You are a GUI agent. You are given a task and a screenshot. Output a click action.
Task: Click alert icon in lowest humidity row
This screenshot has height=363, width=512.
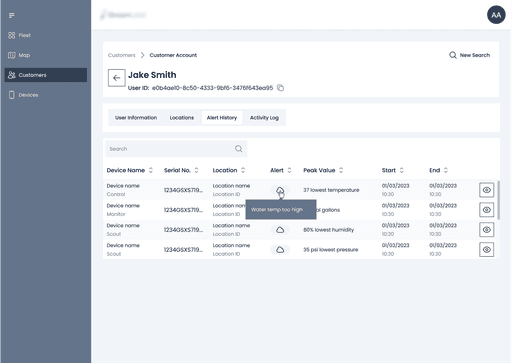pyautogui.click(x=280, y=230)
